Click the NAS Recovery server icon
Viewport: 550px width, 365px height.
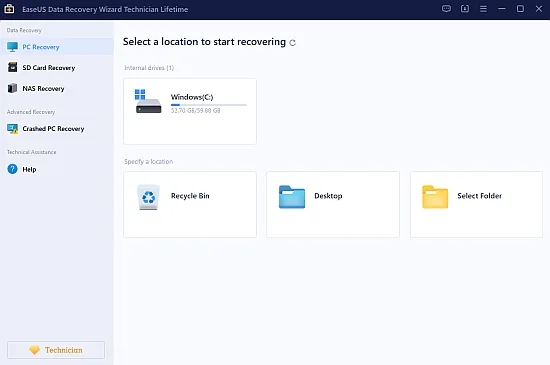(x=12, y=88)
